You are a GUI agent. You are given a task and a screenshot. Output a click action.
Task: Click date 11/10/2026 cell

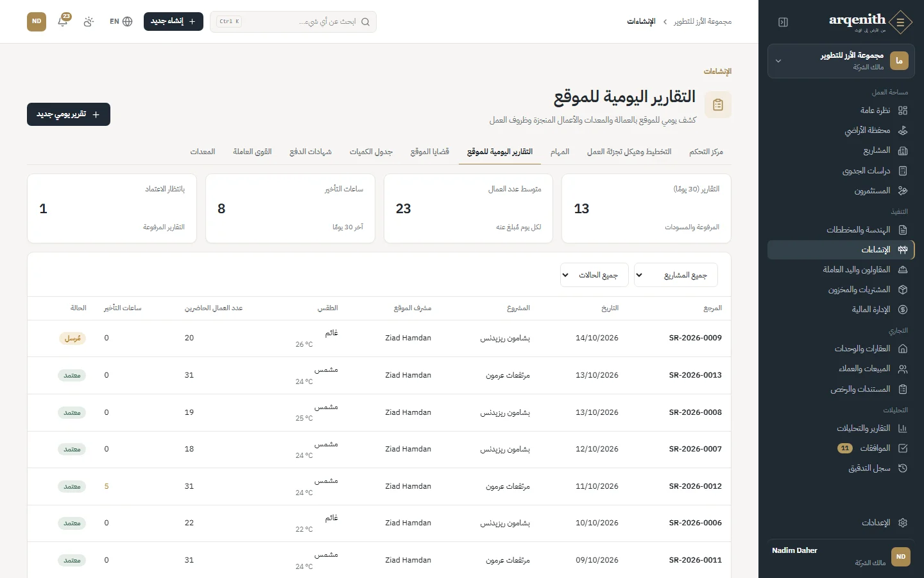point(597,486)
